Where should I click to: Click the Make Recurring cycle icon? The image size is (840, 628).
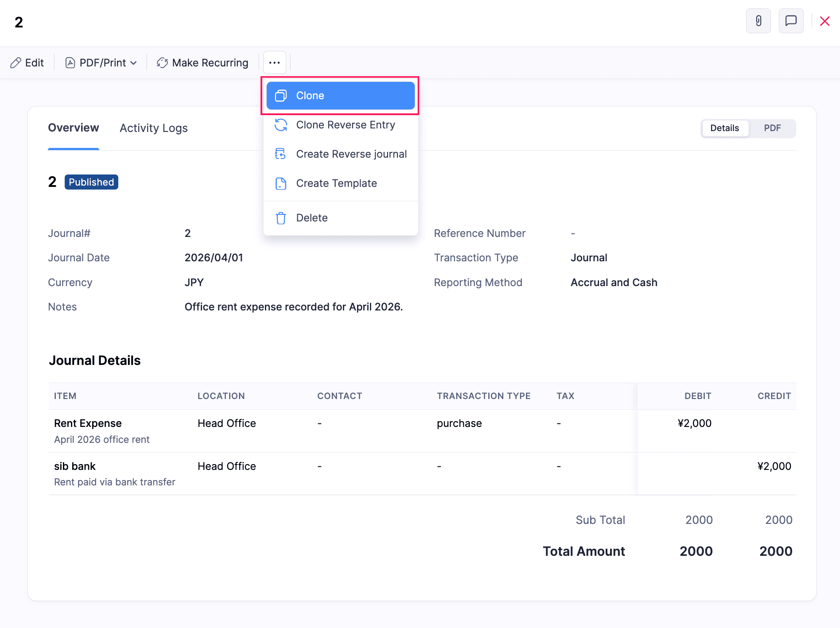click(x=162, y=63)
